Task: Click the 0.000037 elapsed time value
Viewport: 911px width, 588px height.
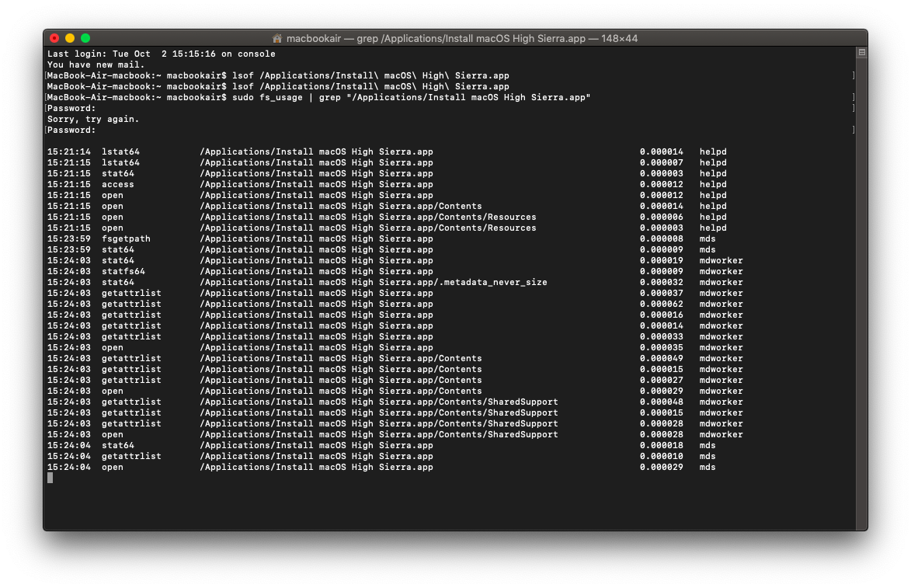Action: (x=662, y=294)
